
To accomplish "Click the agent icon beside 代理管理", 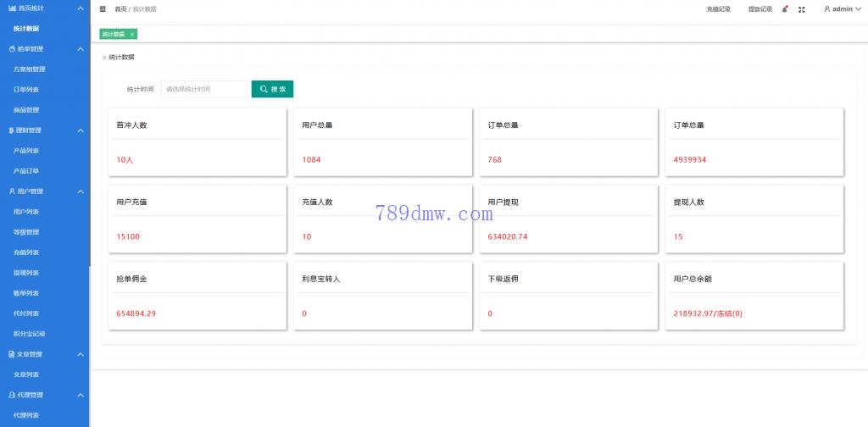I will tap(12, 395).
